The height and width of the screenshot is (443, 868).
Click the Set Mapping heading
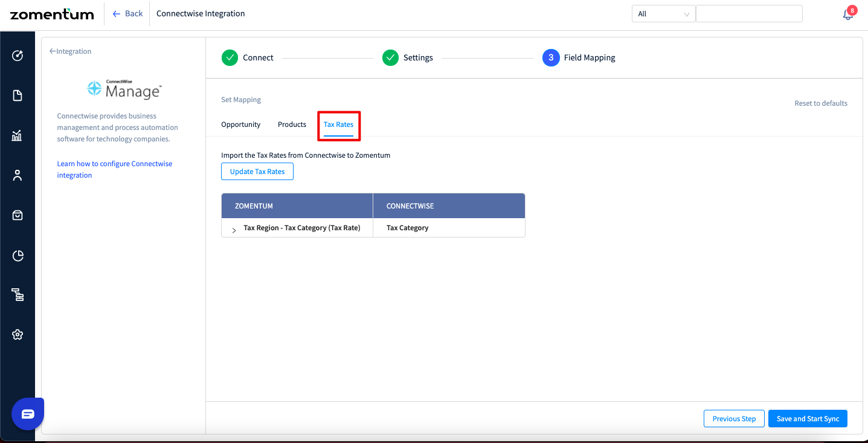point(241,100)
